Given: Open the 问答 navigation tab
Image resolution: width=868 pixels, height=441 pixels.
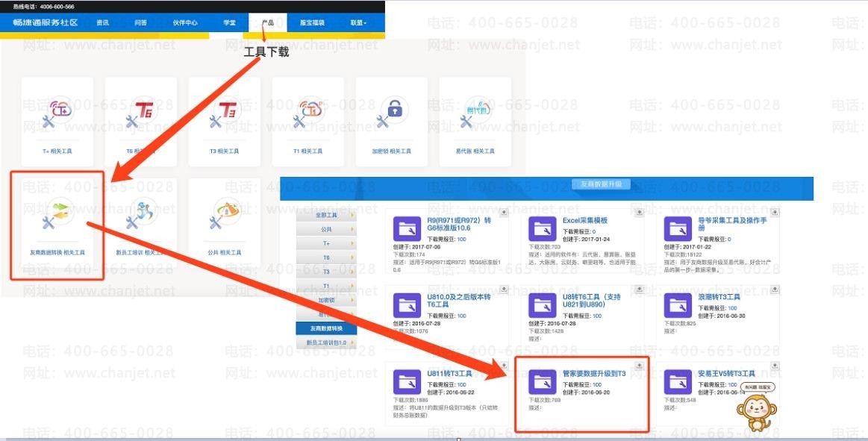Looking at the screenshot, I should click(x=140, y=22).
